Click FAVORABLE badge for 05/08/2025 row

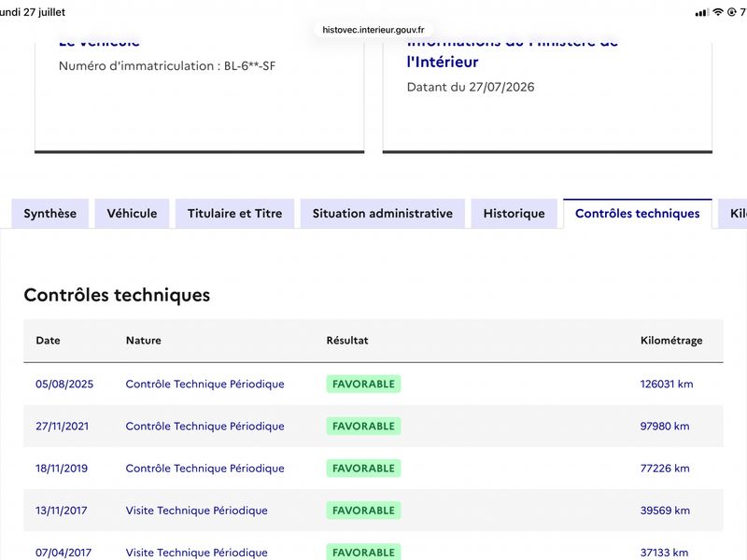(363, 384)
